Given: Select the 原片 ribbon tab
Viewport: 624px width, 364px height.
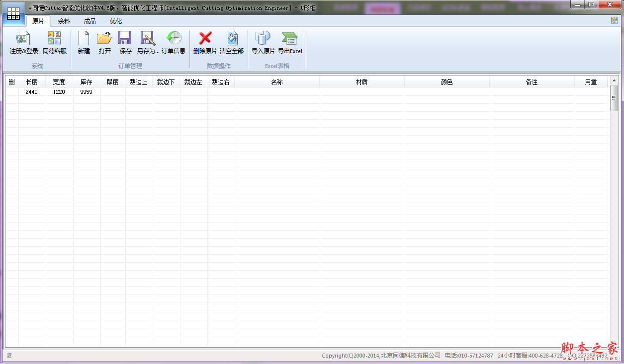Looking at the screenshot, I should click(x=39, y=21).
